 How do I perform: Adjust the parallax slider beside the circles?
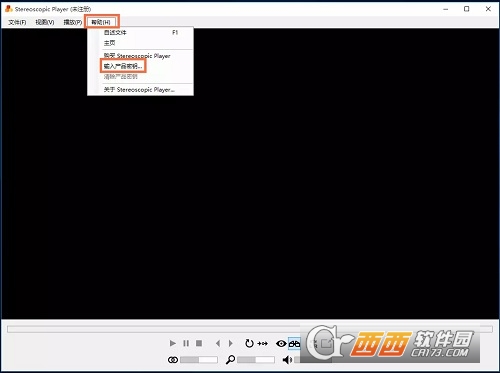point(199,360)
